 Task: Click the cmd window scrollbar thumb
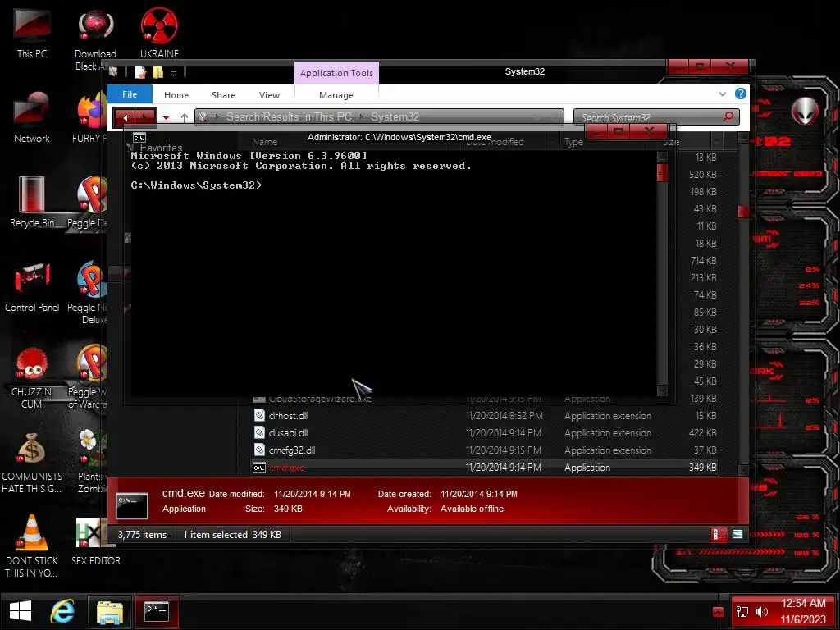662,172
